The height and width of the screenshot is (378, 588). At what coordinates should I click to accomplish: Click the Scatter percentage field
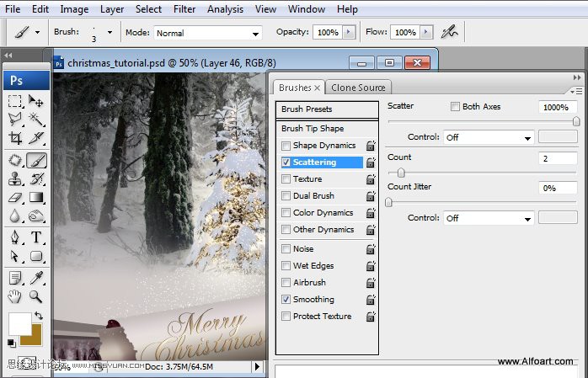pyautogui.click(x=558, y=107)
